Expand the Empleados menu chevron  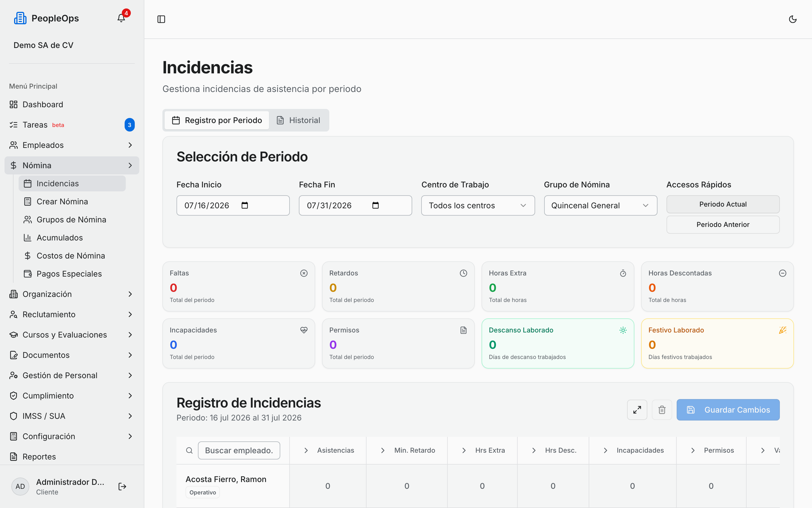point(130,145)
